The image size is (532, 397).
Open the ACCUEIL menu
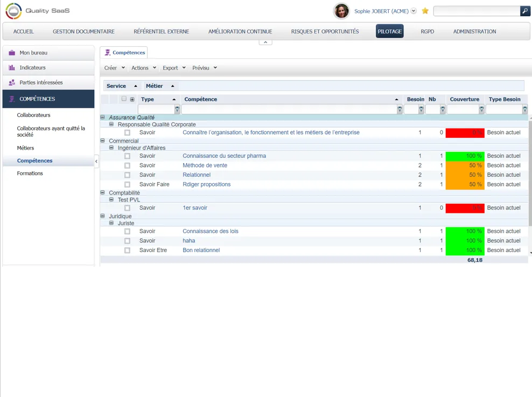[x=23, y=32]
